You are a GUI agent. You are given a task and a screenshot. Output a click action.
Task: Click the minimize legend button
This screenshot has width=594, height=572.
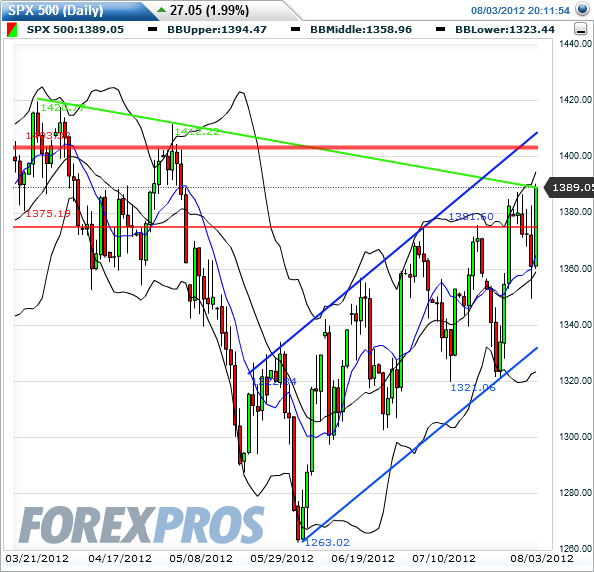(x=580, y=30)
